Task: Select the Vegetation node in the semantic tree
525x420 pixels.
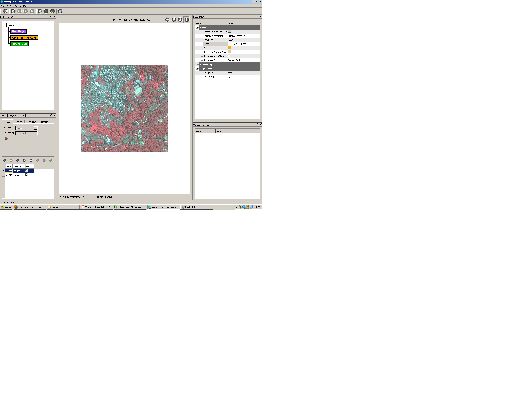Action: coord(19,44)
